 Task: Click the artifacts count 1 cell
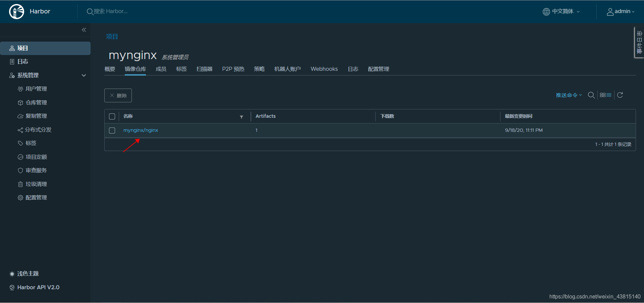click(256, 130)
